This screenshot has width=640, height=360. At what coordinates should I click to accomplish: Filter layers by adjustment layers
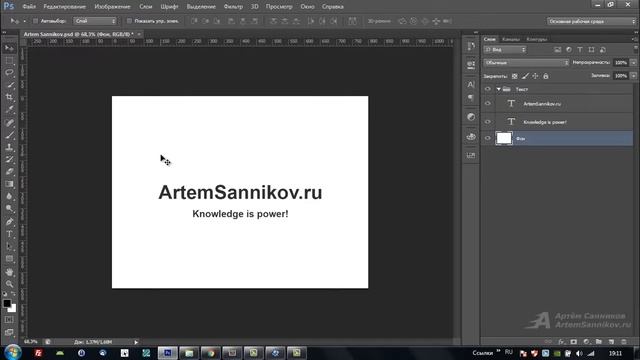(569, 50)
